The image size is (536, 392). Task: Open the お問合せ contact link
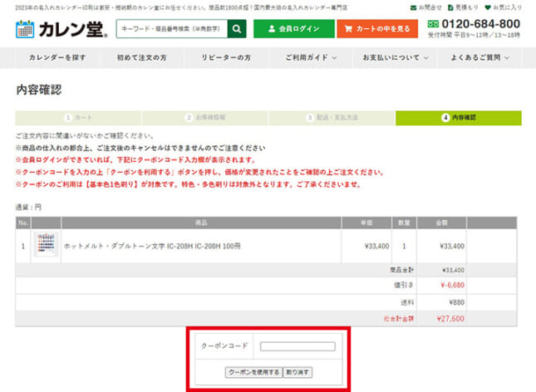coord(426,7)
